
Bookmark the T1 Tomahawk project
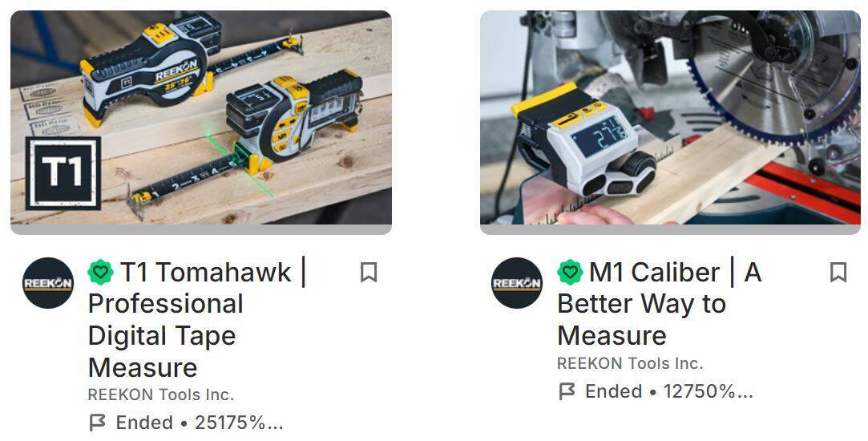point(369,272)
